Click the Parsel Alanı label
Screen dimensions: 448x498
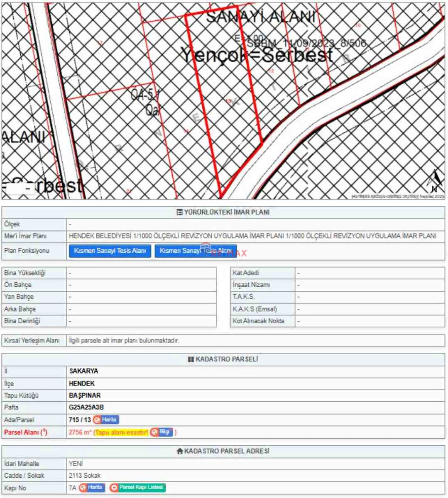click(26, 432)
